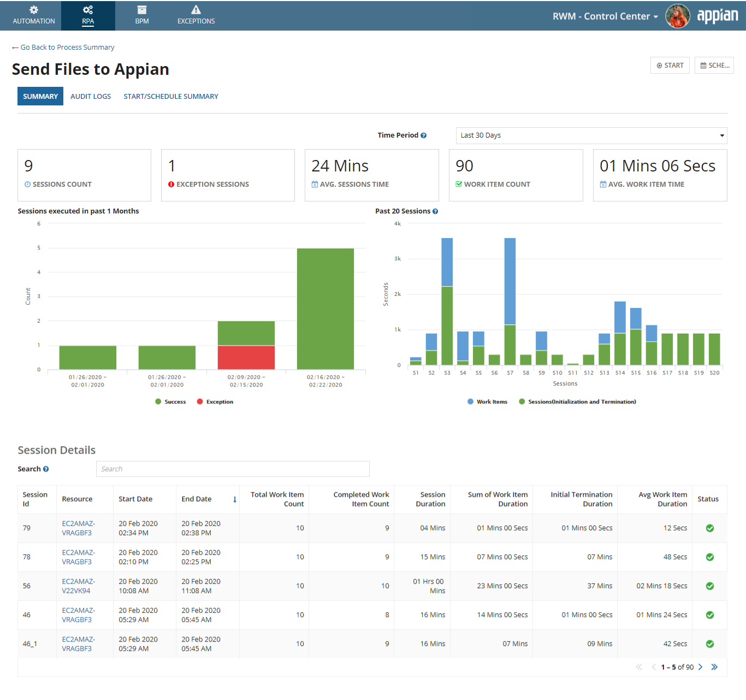This screenshot has height=700, width=746.
Task: Click the Avg. Sessions Time calendar icon
Action: [x=315, y=185]
